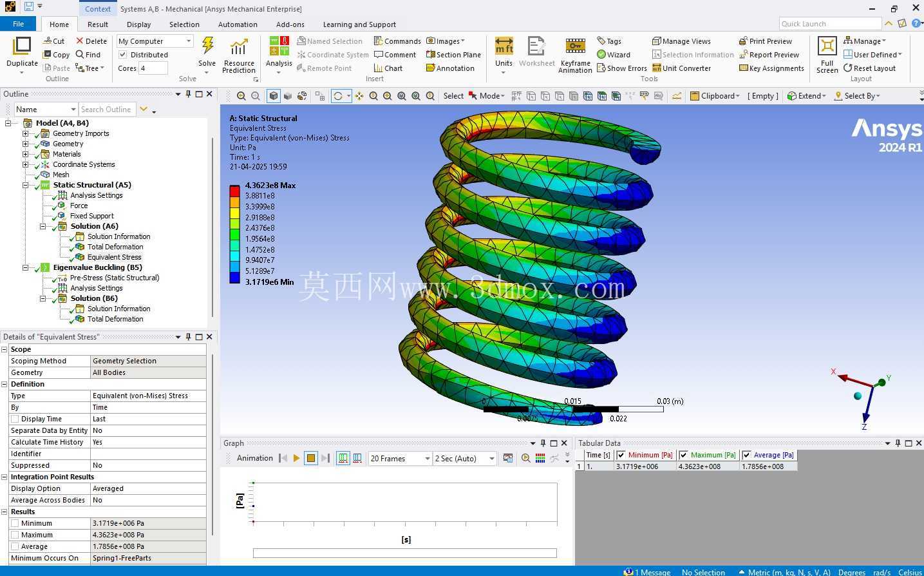Switch to the Selection ribbon tab

pos(184,24)
